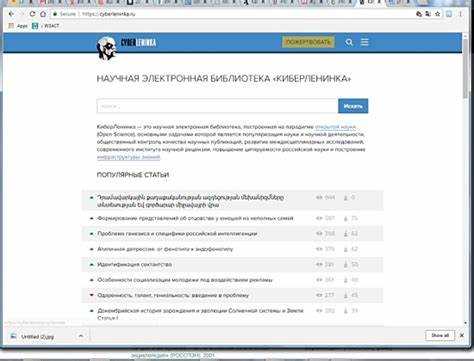Click the 'Популярные статьи' heading
The image size is (474, 361).
point(133,175)
